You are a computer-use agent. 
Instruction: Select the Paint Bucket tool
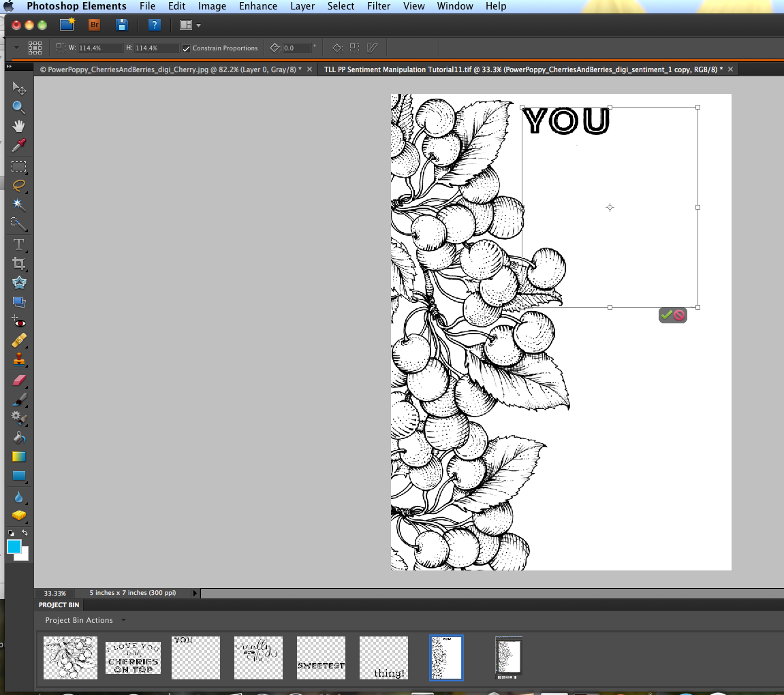[18, 438]
